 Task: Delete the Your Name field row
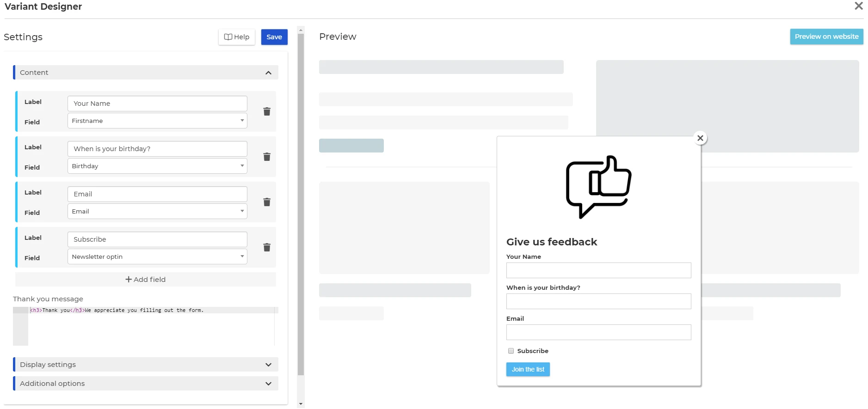tap(267, 111)
